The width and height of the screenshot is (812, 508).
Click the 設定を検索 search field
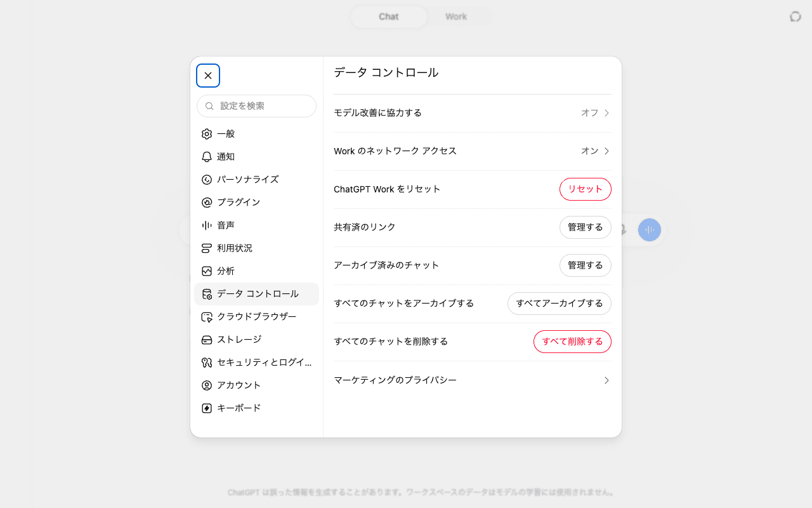coord(256,106)
